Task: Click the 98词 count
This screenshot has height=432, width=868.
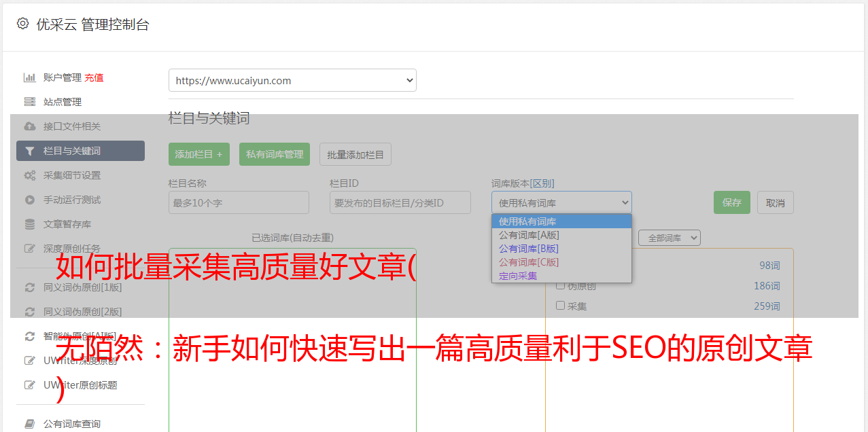Action: [769, 266]
